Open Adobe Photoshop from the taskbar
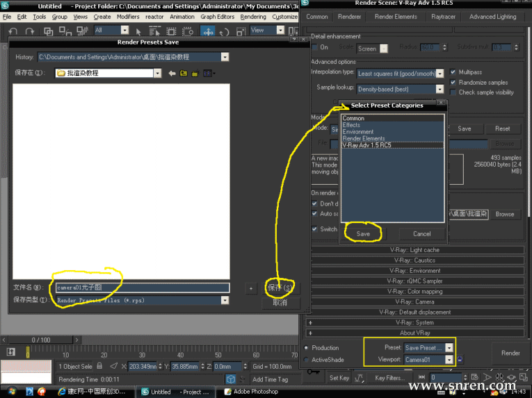The height and width of the screenshot is (398, 532). click(252, 392)
